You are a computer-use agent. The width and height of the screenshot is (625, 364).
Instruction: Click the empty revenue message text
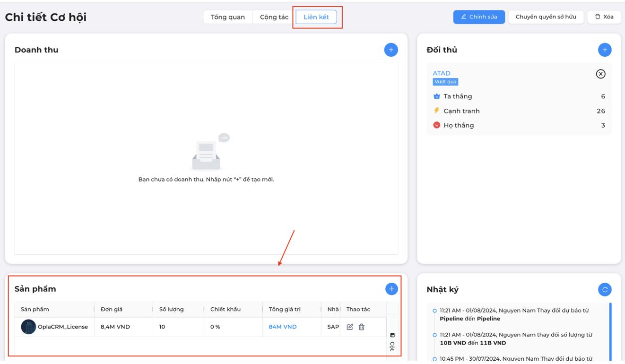coord(206,179)
